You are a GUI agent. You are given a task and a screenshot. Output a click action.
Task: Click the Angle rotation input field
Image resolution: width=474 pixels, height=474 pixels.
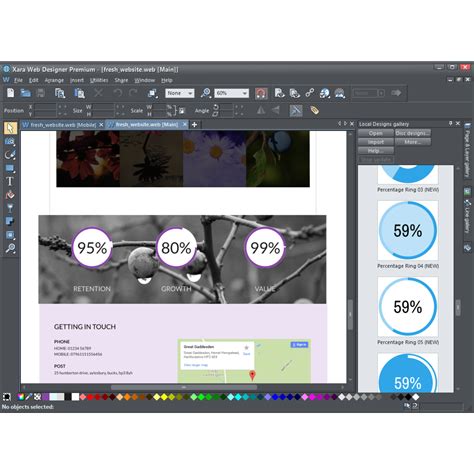pyautogui.click(x=226, y=107)
